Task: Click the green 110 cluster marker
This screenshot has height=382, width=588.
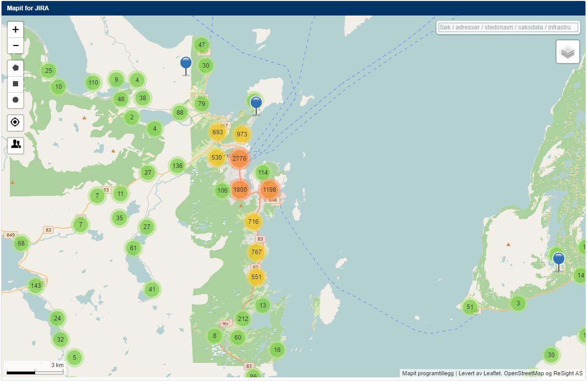Action: [93, 82]
